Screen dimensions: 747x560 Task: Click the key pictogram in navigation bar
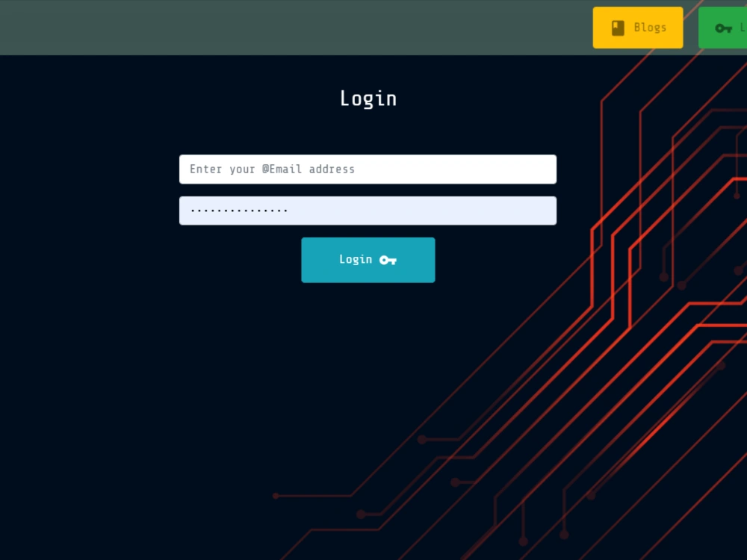723,28
